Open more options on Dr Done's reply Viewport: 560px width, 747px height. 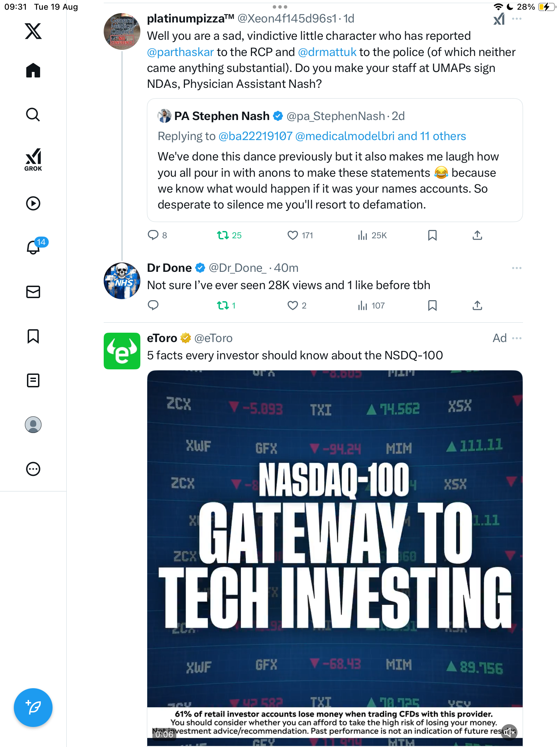pos(516,268)
